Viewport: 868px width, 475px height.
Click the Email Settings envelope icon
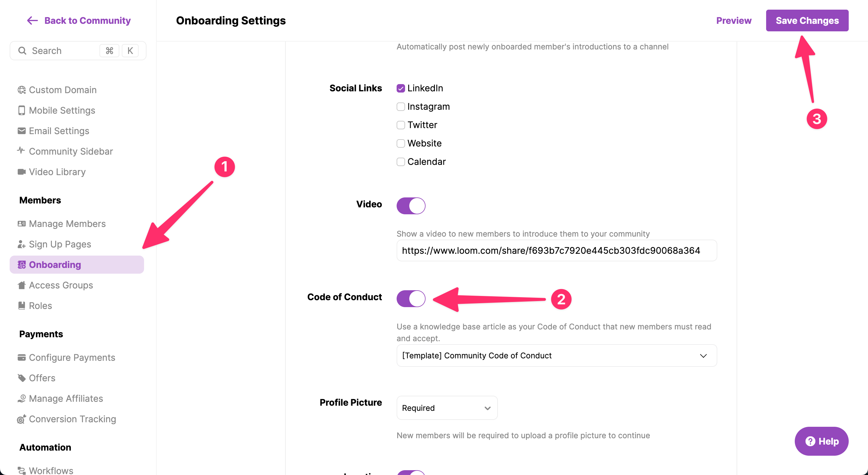click(x=22, y=131)
